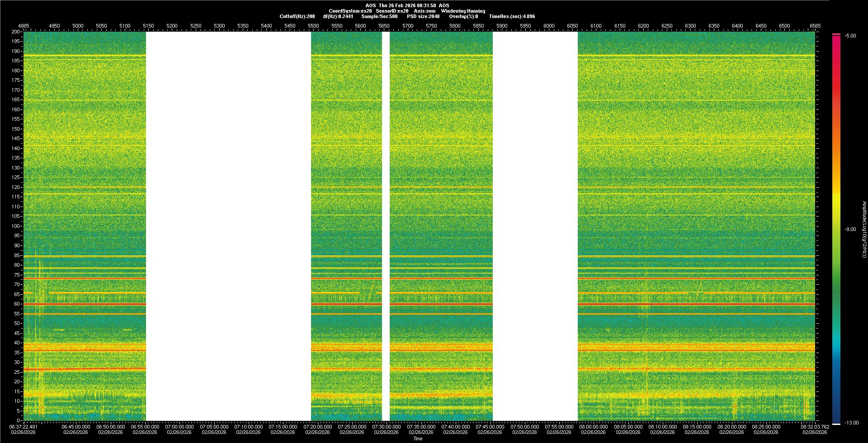The width and height of the screenshot is (868, 443).
Task: Select the 5500 tick on the top axis
Action: pos(313,26)
